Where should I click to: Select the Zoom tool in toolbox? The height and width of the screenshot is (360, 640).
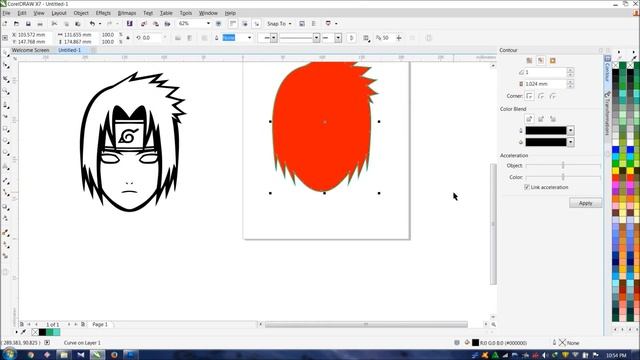click(x=6, y=92)
